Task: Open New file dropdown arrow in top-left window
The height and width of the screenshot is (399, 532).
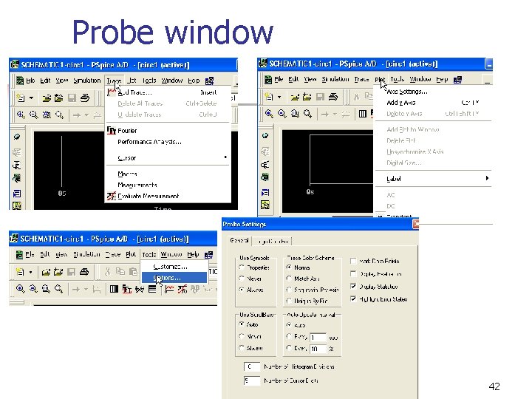Action: [x=31, y=98]
